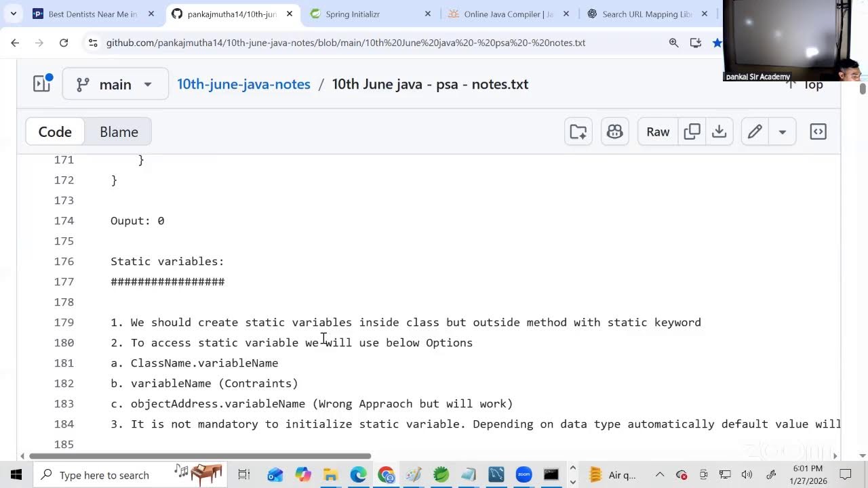Click line number 179
The image size is (868, 488).
(64, 323)
